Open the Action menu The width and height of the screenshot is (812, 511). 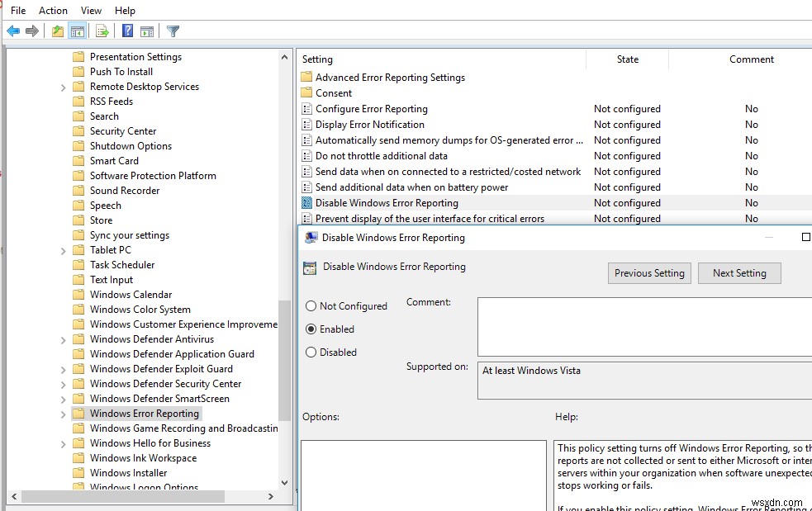(x=53, y=10)
